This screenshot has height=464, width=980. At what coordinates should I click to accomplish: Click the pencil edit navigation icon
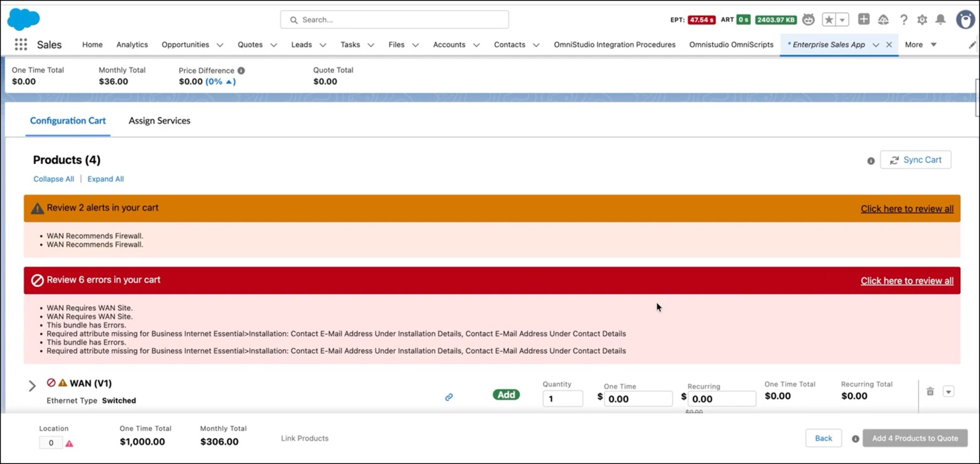[972, 45]
